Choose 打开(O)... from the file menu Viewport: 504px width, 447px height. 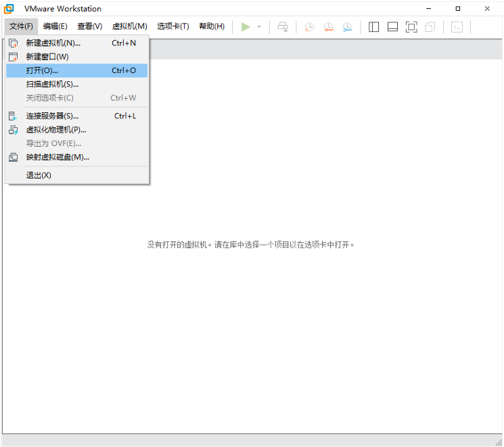[77, 70]
